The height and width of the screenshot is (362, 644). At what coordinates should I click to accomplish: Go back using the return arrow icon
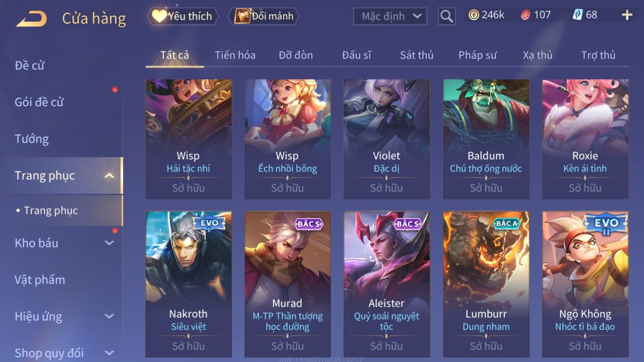pos(31,18)
